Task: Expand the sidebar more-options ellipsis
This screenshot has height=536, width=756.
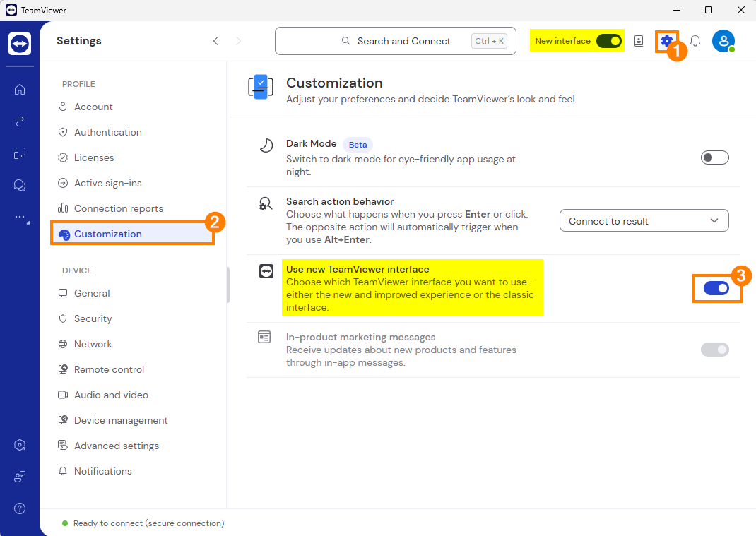Action: (21, 218)
